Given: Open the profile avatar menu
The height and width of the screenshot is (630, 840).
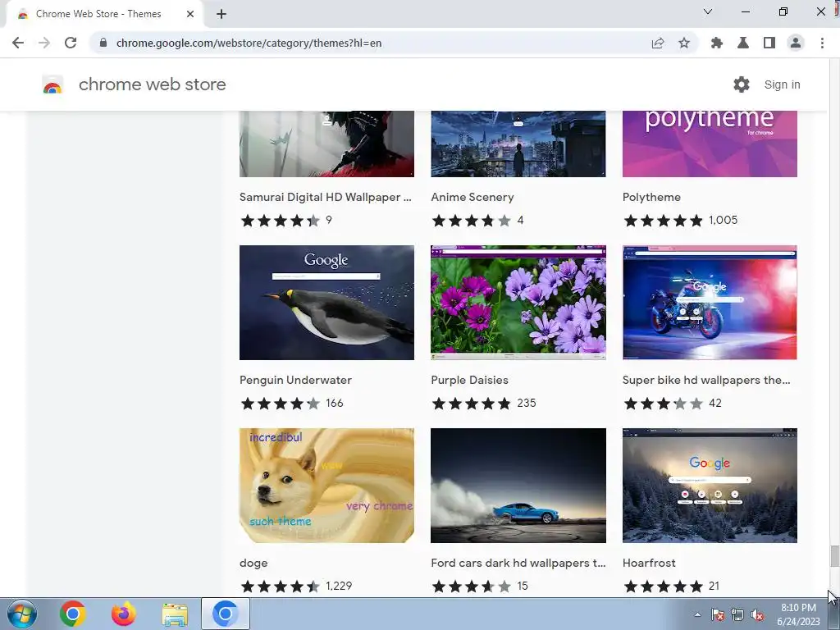Looking at the screenshot, I should point(796,43).
